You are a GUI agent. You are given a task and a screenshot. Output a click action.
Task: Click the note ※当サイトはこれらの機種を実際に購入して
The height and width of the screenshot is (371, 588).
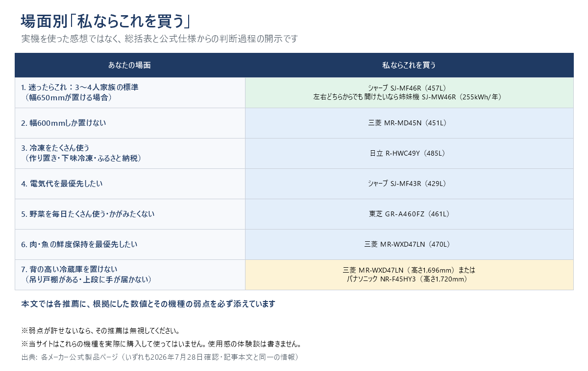click(161, 344)
